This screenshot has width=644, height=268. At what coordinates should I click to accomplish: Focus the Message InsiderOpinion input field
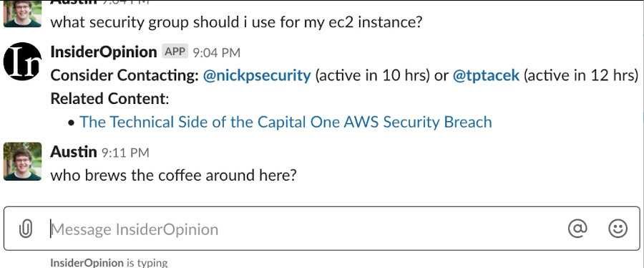pyautogui.click(x=321, y=229)
